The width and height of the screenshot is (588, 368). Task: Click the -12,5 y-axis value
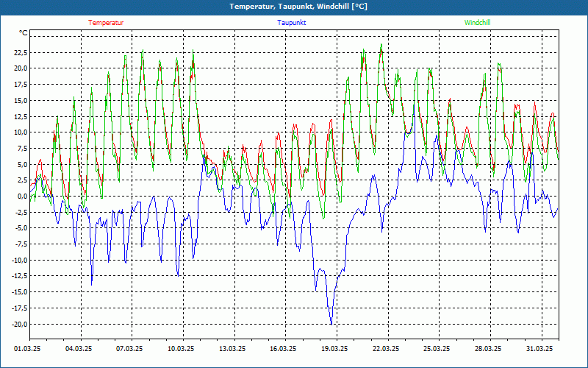[19, 276]
